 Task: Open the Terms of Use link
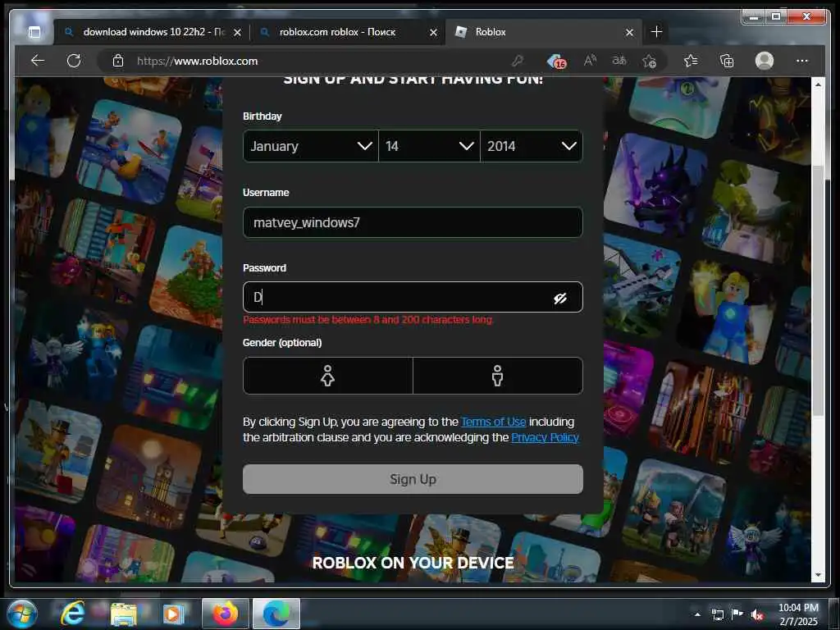click(x=493, y=422)
